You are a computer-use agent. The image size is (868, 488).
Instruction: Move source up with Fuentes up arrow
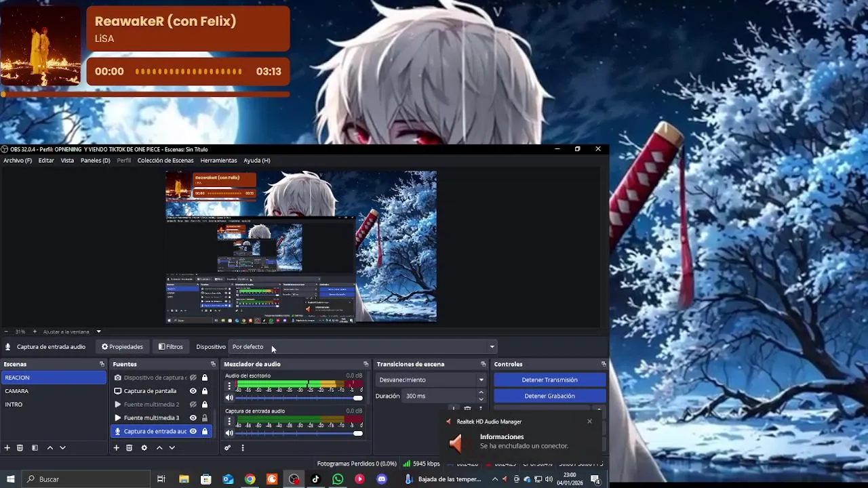(x=159, y=448)
